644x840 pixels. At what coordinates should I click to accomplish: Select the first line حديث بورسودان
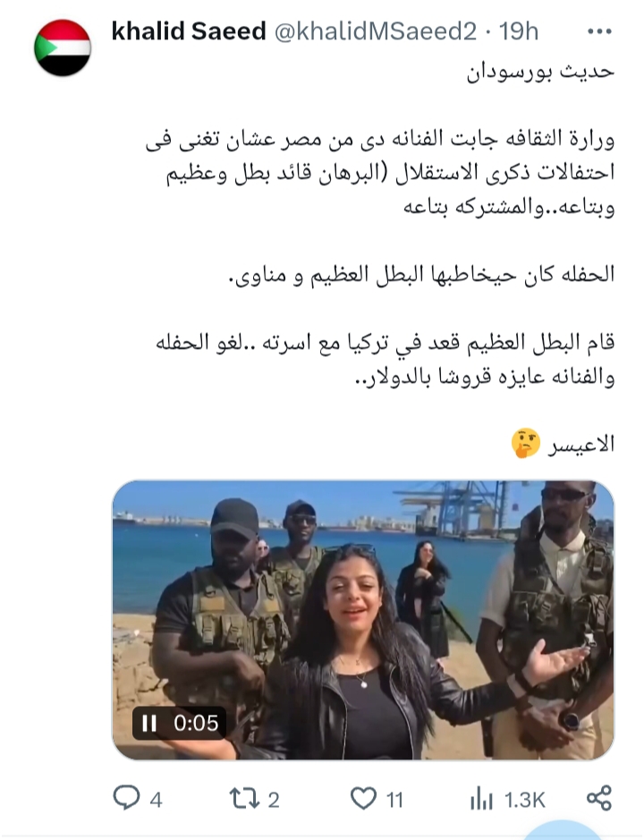pos(540,72)
